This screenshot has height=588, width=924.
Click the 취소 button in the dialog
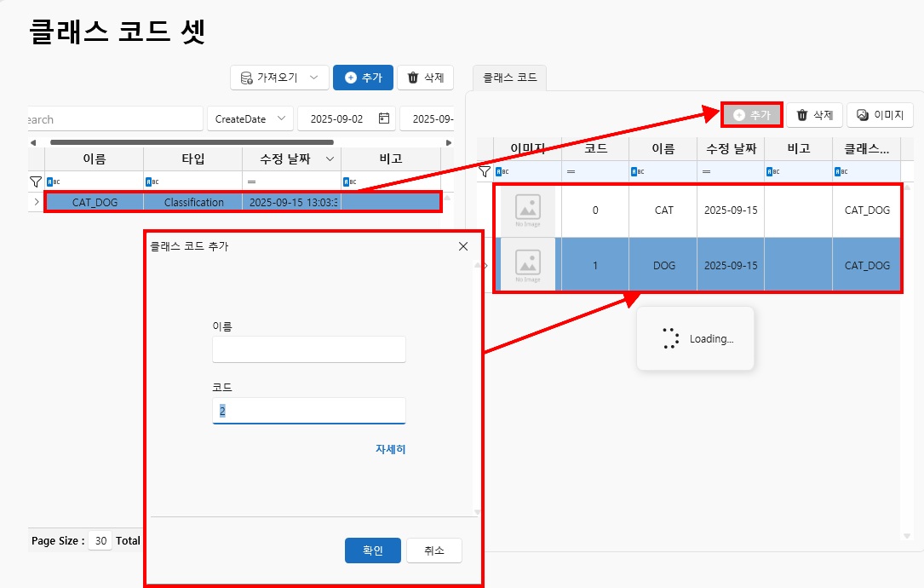[433, 551]
